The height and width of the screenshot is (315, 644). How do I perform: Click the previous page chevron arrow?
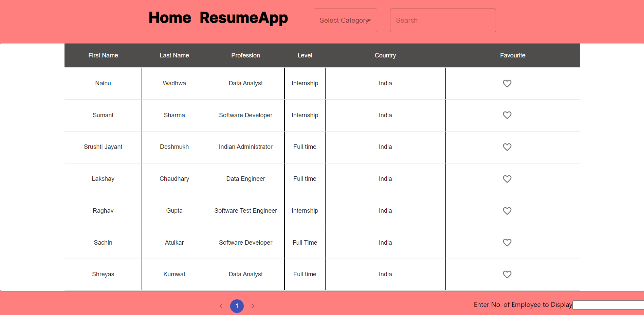click(221, 306)
